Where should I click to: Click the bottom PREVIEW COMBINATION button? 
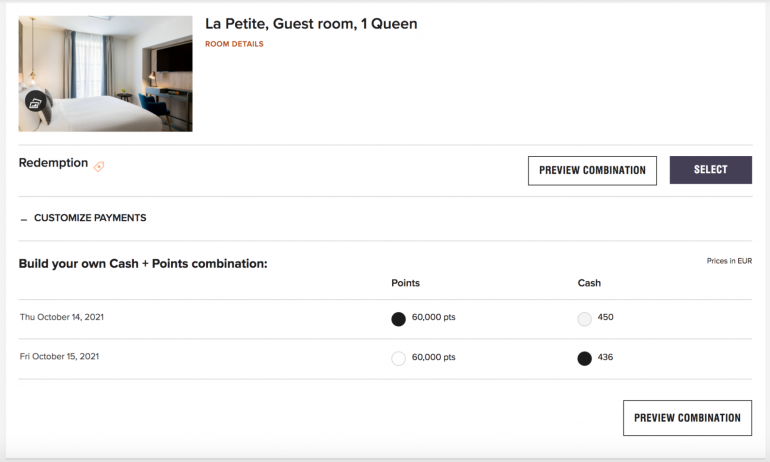coord(687,418)
